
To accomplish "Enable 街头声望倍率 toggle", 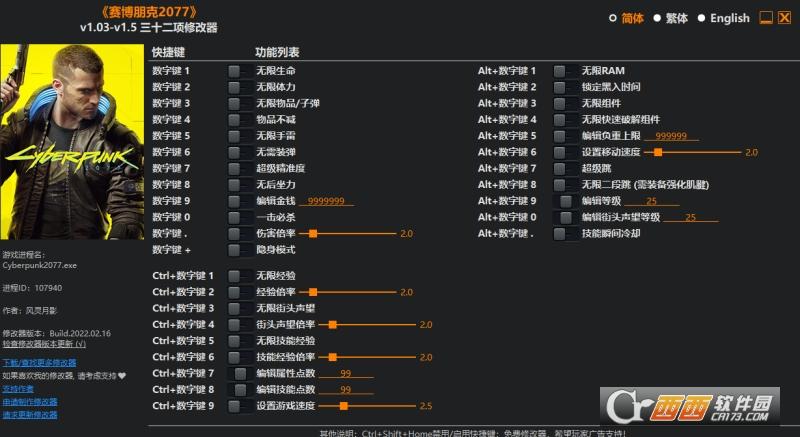I will pyautogui.click(x=239, y=325).
